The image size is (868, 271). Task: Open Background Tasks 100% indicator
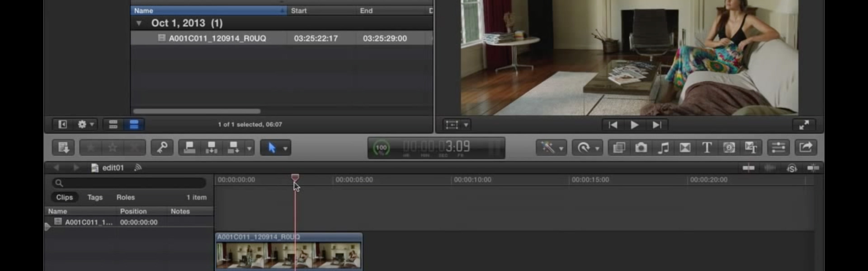point(382,148)
